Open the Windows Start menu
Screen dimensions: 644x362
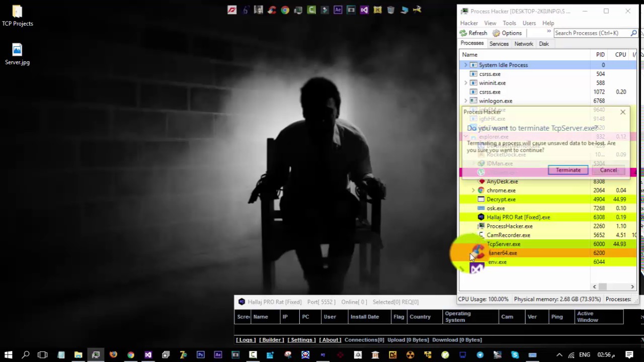coord(9,355)
